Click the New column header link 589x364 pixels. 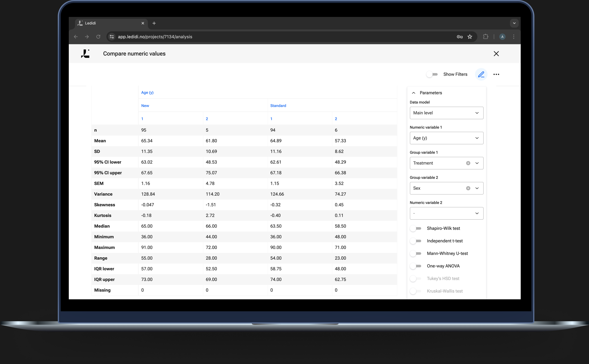coord(145,105)
